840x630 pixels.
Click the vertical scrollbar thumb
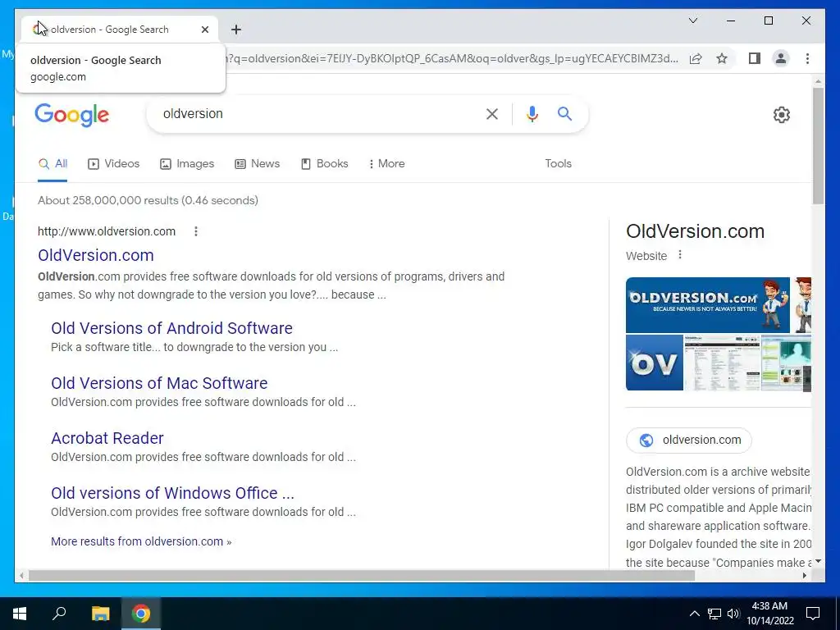pyautogui.click(x=818, y=146)
